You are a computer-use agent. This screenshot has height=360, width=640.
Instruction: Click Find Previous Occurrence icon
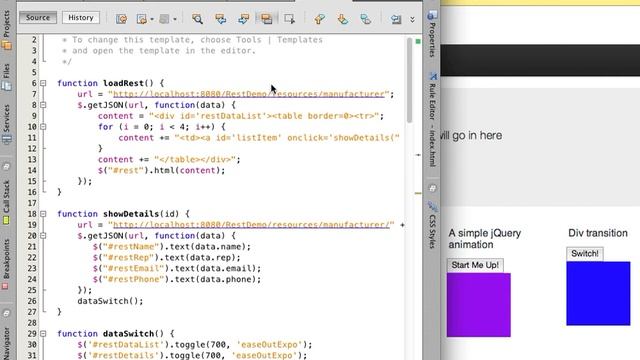[220, 19]
